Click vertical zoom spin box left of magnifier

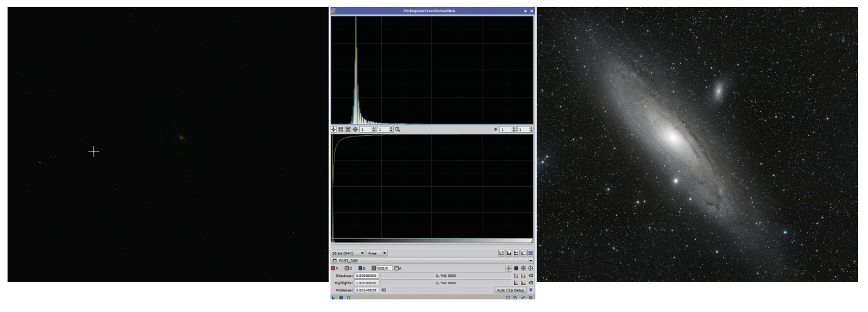point(385,130)
